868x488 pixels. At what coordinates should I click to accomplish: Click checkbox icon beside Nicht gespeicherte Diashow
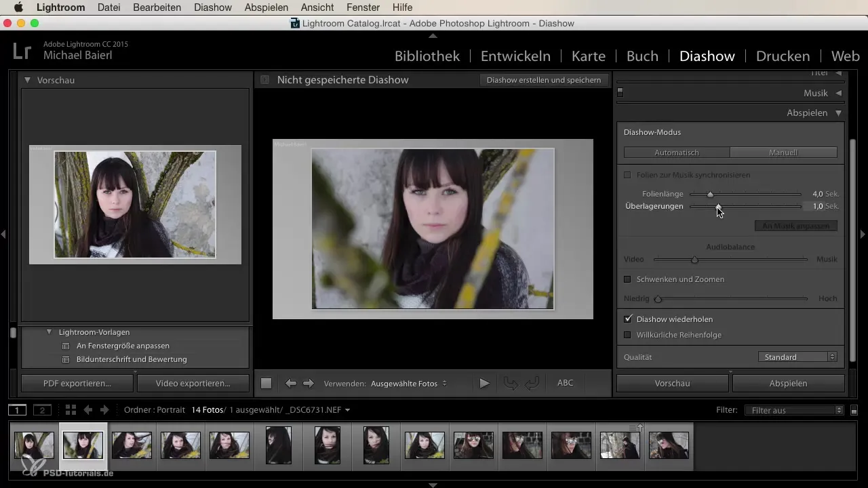tap(265, 80)
